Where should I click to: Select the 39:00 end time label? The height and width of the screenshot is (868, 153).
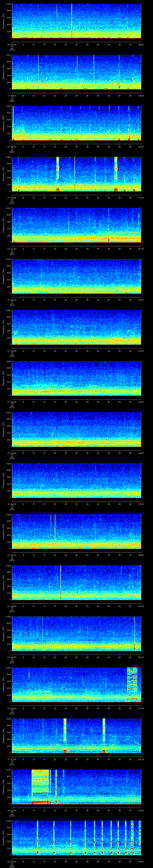(141, 96)
